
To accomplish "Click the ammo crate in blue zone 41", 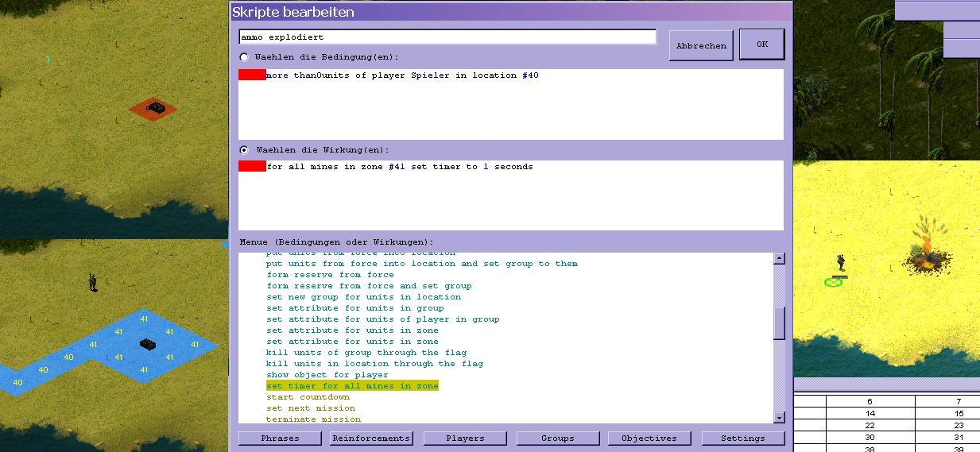I will [148, 344].
